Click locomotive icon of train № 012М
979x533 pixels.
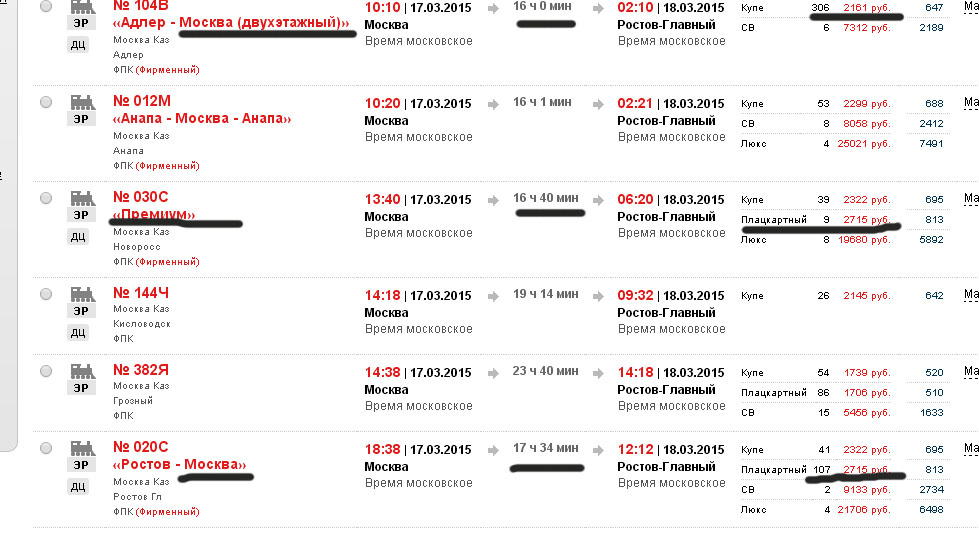click(x=82, y=102)
